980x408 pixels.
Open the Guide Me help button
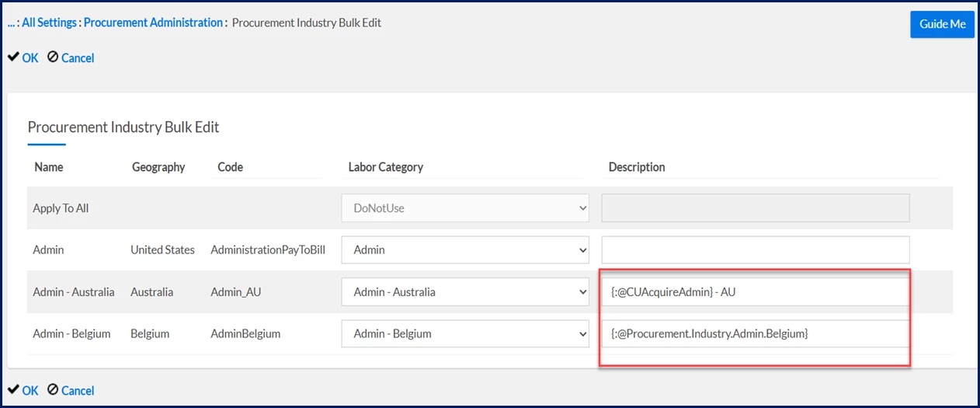click(x=942, y=24)
